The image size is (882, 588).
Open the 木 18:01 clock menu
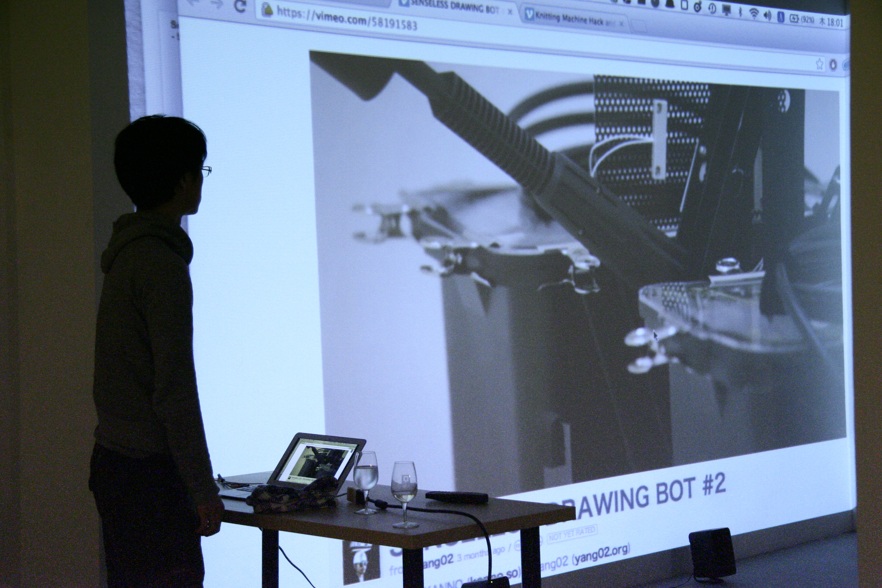[831, 22]
